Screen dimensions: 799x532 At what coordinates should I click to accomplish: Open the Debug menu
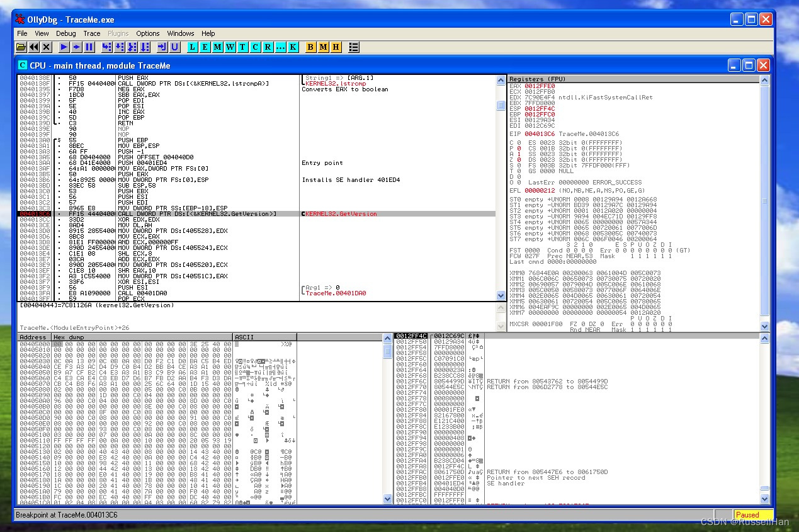pos(65,33)
